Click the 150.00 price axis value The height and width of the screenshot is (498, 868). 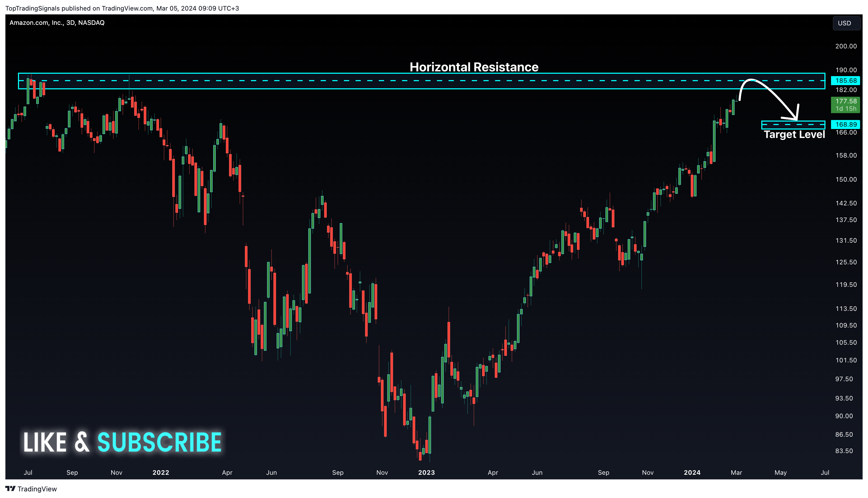tap(846, 179)
